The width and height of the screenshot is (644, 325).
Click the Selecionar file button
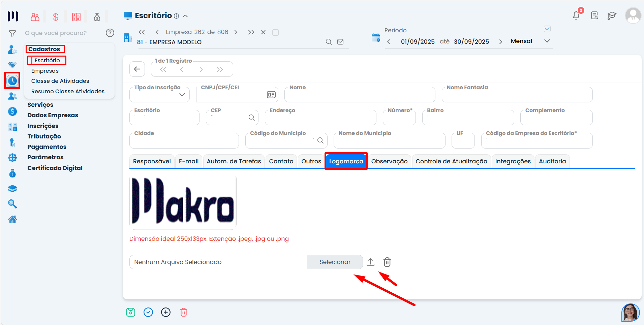point(335,262)
